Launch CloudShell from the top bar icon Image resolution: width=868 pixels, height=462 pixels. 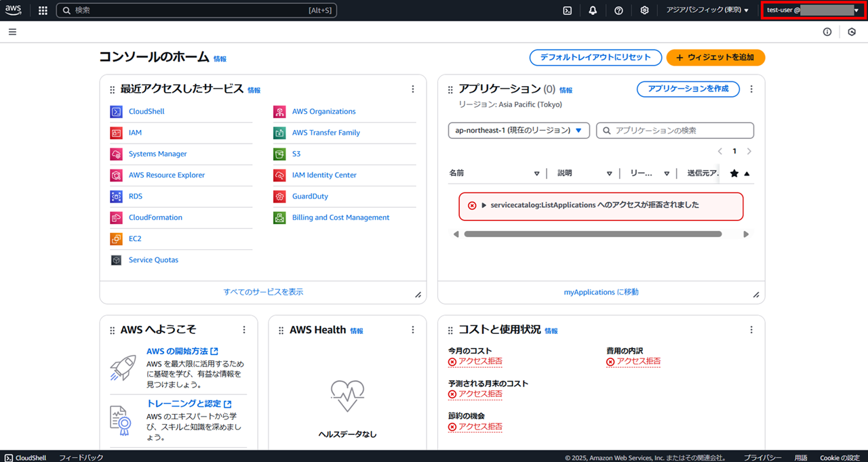568,10
